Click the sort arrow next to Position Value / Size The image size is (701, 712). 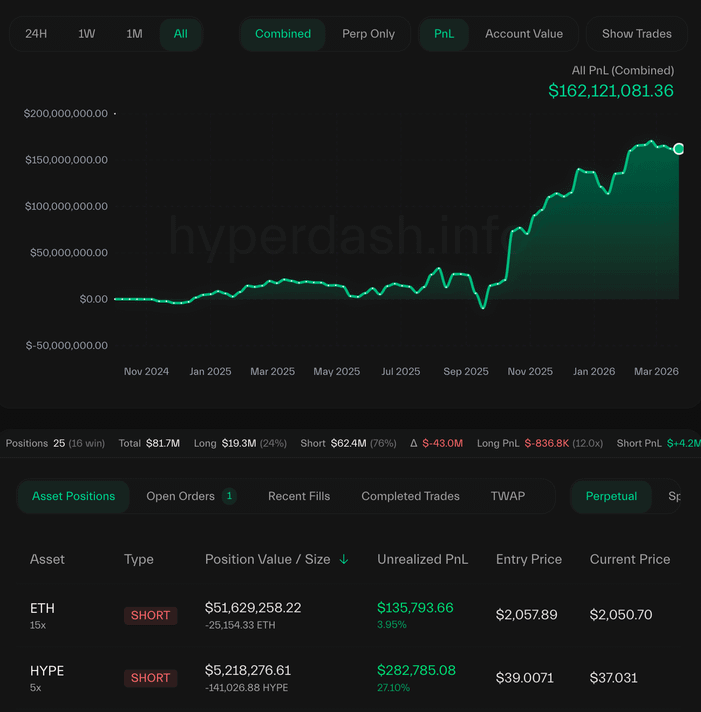point(344,559)
